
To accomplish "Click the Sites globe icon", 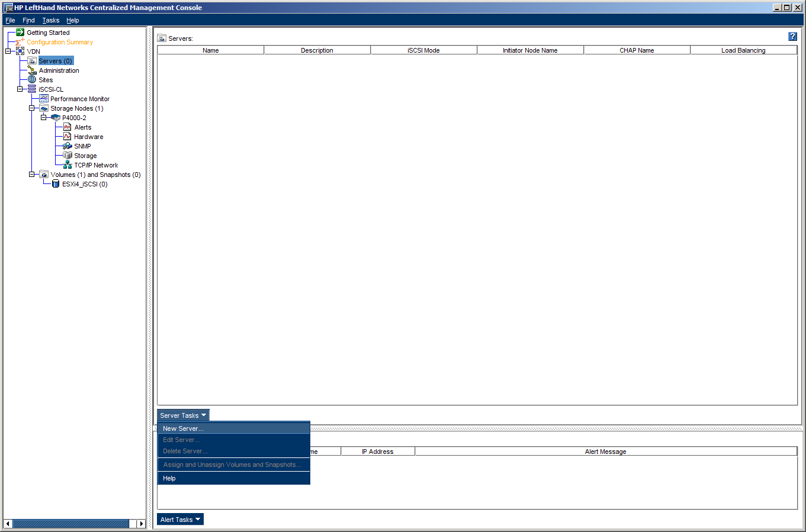I will (32, 80).
